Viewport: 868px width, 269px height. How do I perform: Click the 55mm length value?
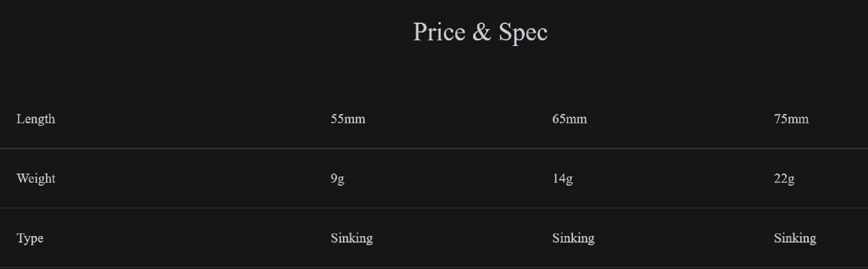[x=348, y=119]
